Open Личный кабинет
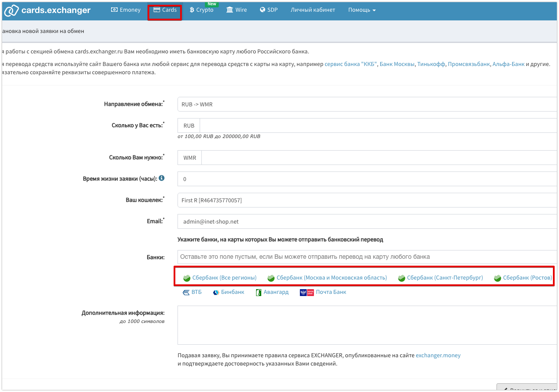 tap(313, 10)
